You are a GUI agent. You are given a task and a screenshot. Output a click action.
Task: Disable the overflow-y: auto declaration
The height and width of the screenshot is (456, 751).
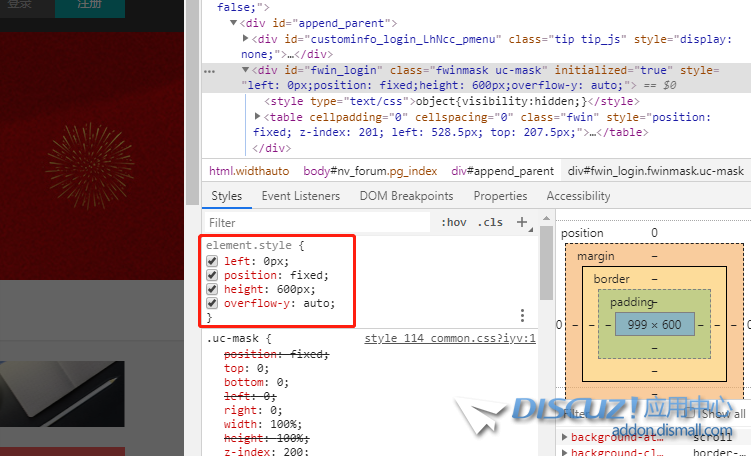coord(212,303)
